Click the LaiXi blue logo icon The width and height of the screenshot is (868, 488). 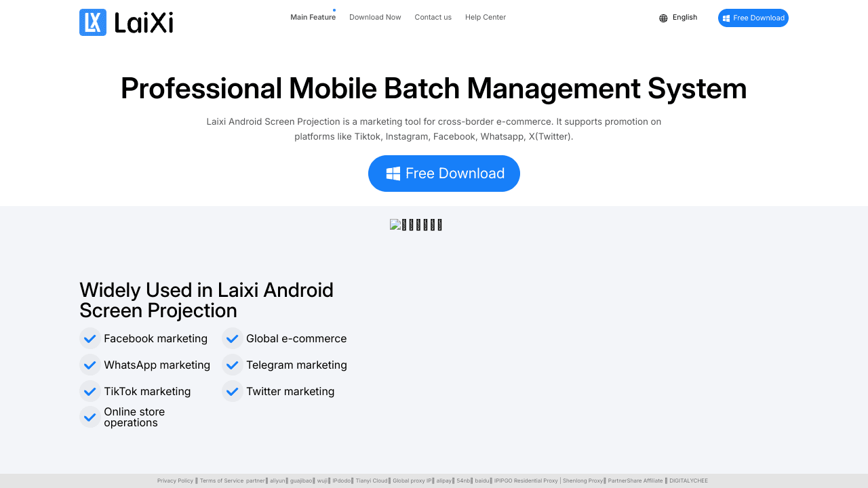93,22
